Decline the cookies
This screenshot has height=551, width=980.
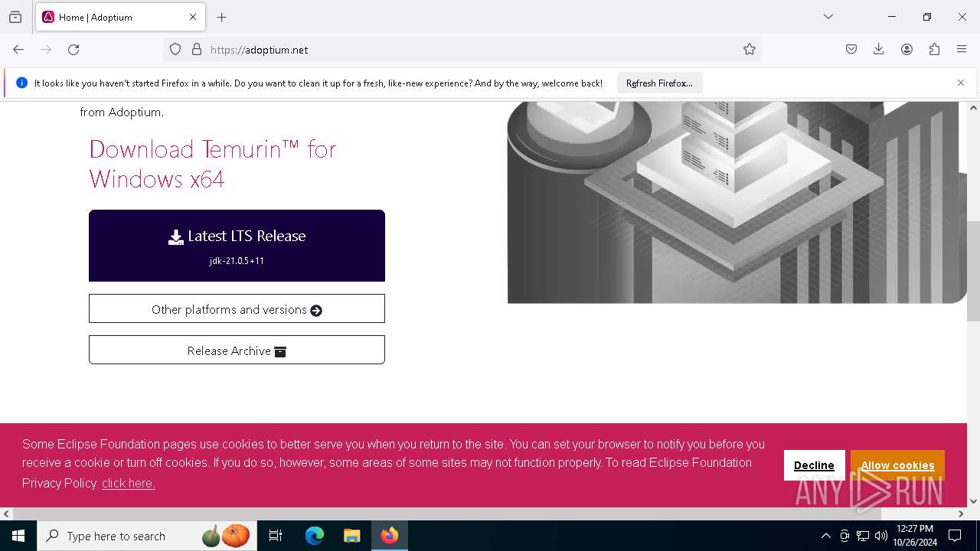[x=814, y=465]
